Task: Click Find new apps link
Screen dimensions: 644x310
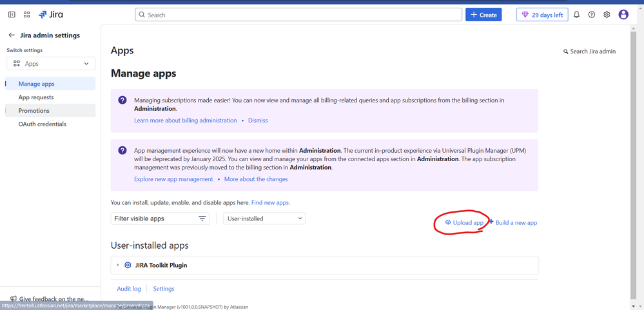Action: tap(271, 202)
